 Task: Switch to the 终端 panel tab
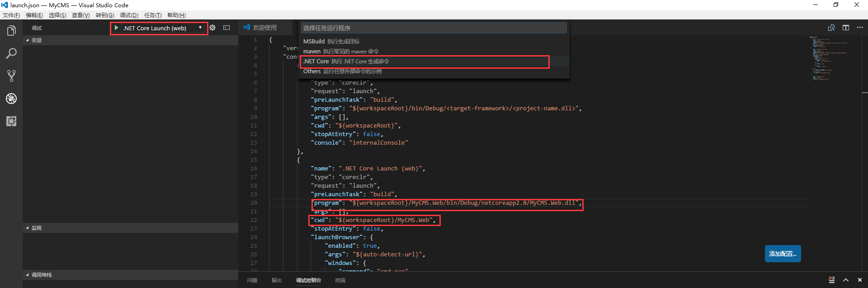pyautogui.click(x=340, y=280)
